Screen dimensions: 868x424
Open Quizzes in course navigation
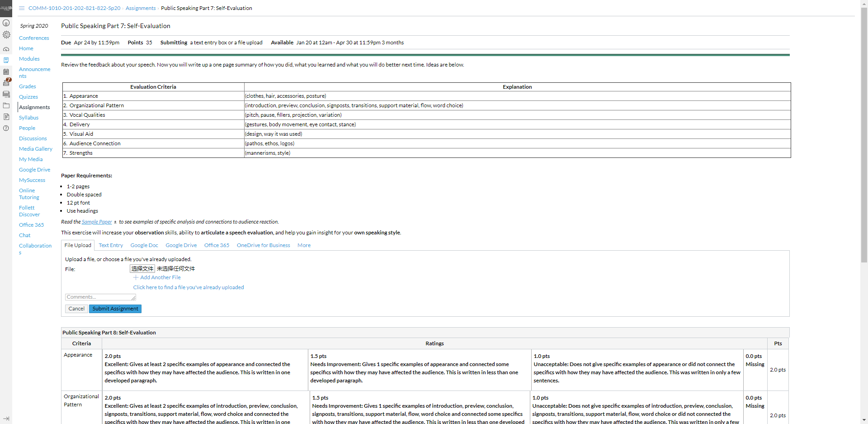tap(28, 97)
